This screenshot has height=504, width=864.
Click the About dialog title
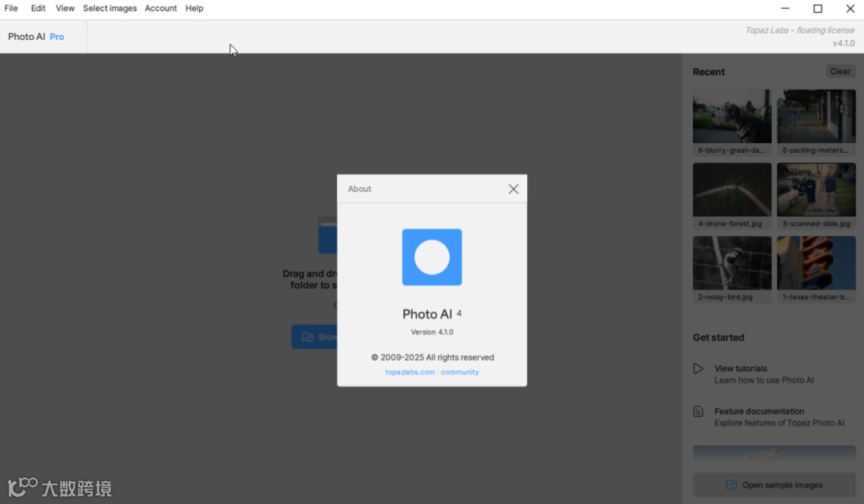359,189
